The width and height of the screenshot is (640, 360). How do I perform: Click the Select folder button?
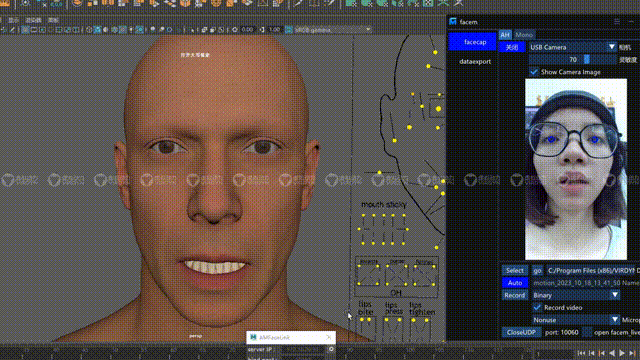click(x=515, y=271)
